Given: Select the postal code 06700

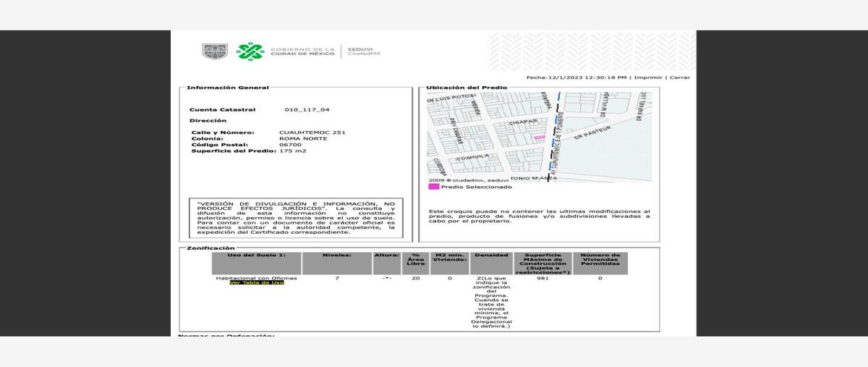Looking at the screenshot, I should coord(290,145).
